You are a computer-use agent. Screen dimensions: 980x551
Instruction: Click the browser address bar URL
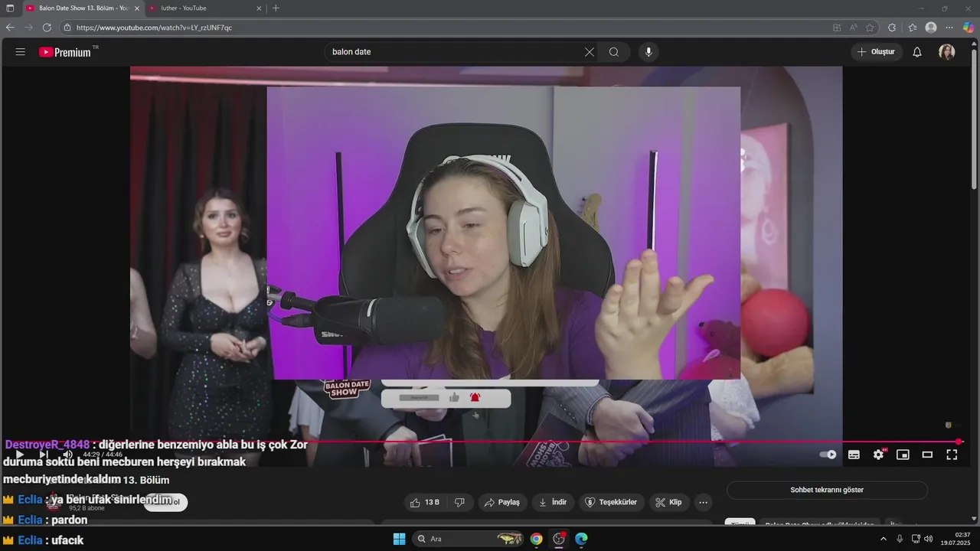point(154,28)
